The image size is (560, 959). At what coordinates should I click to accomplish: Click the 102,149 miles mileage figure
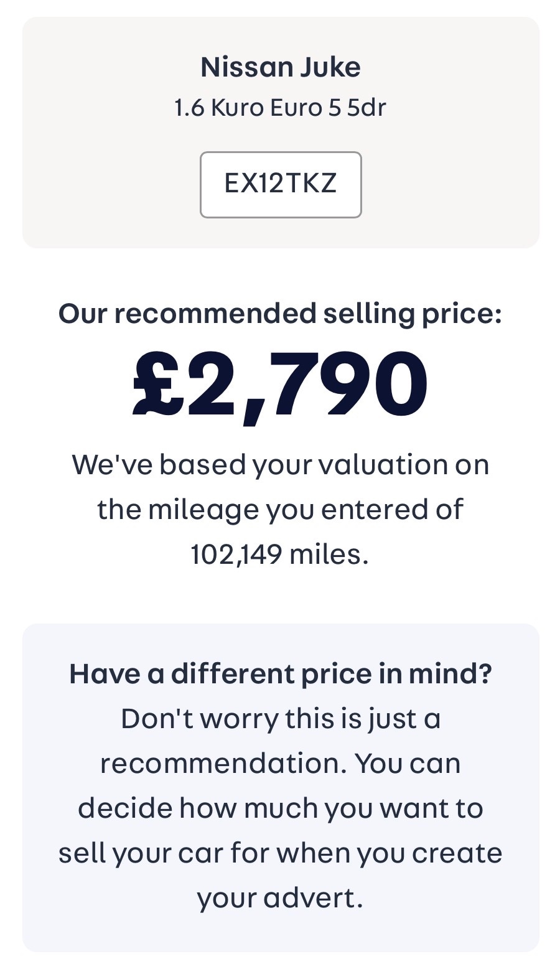(x=280, y=554)
